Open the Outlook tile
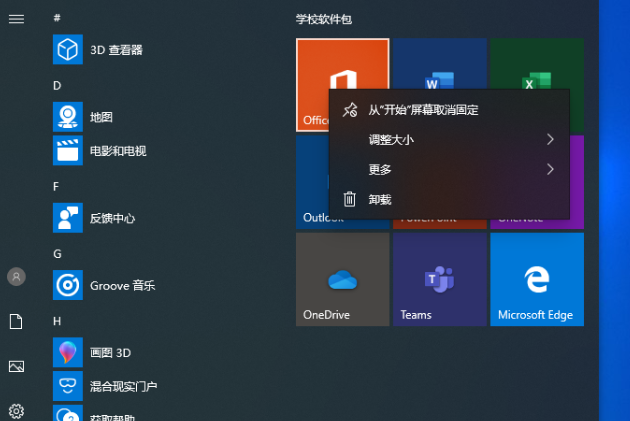Viewport: 630px width, 421px height. point(312,182)
